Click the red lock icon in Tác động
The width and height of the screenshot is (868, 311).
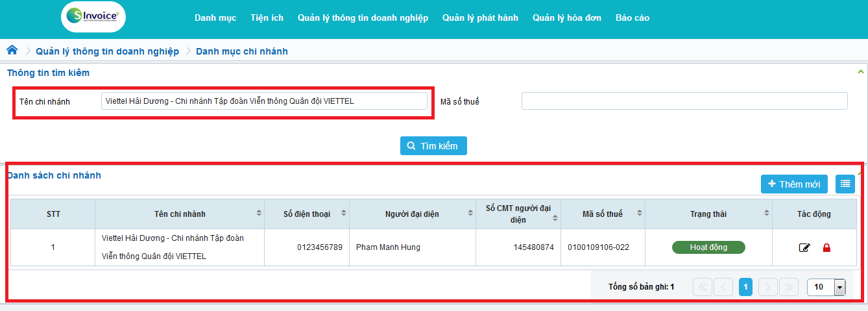click(x=826, y=247)
